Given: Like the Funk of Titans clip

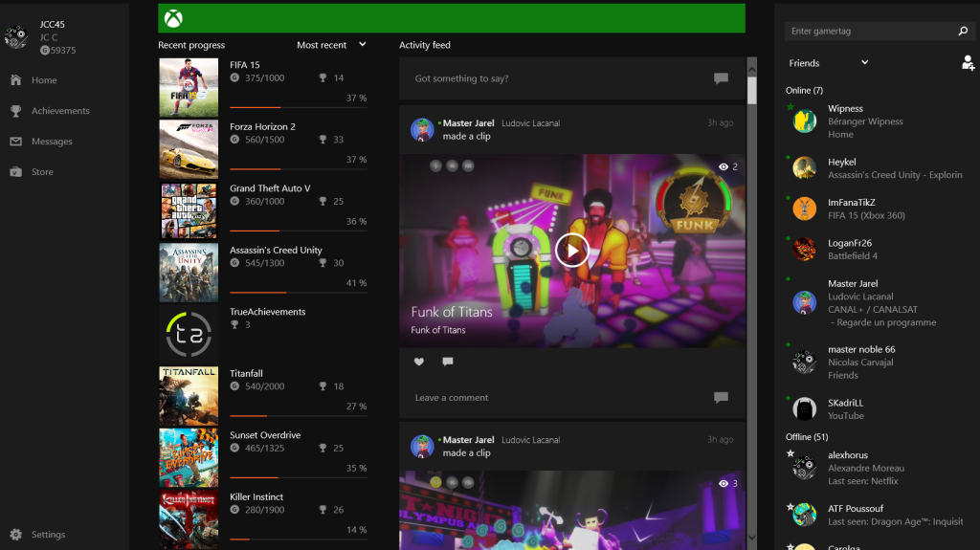Looking at the screenshot, I should click(419, 362).
